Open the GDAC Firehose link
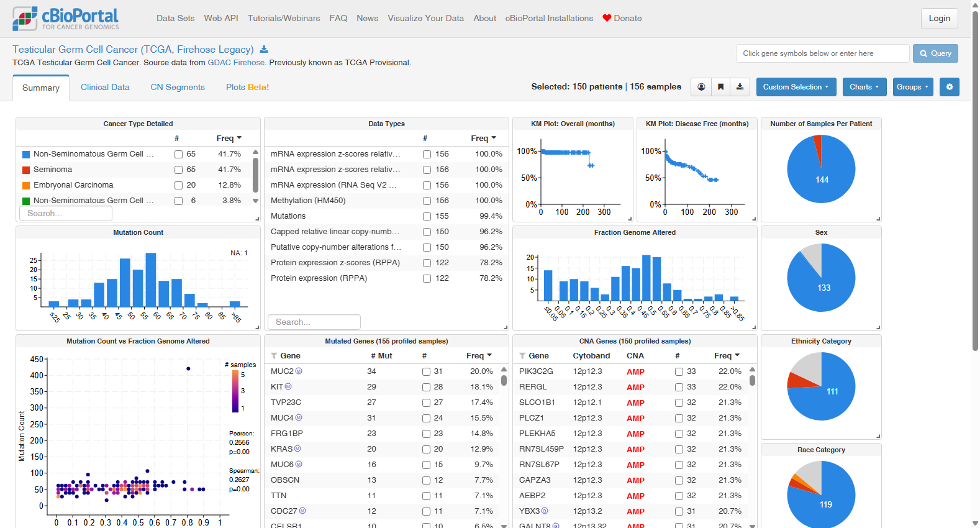Screen dimensions: 980x528 point(236,63)
